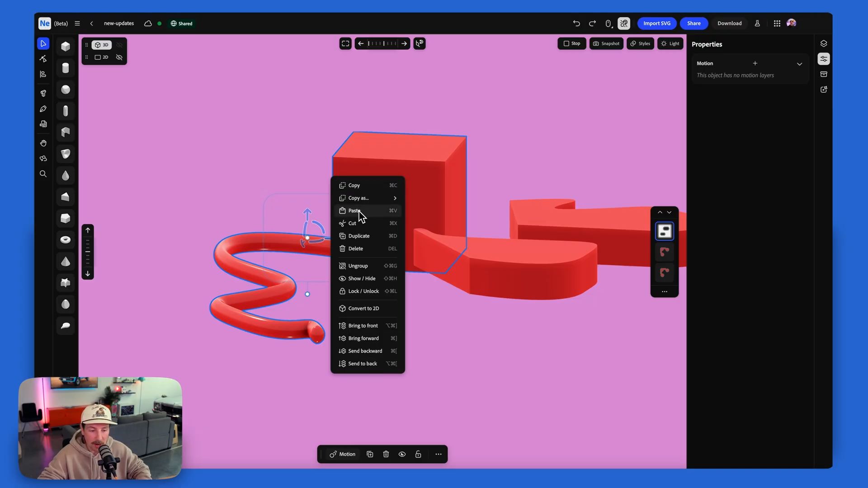
Task: Click the fit-to-screen frame icon
Action: (345, 44)
